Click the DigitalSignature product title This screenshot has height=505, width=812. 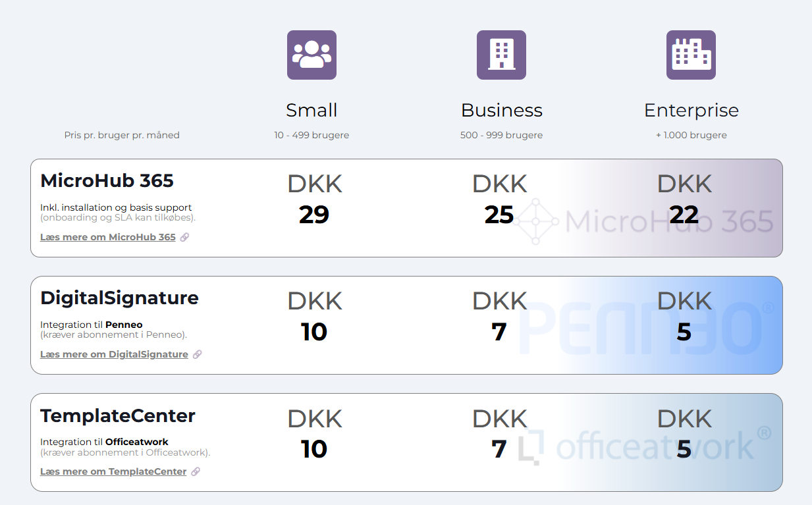pyautogui.click(x=119, y=298)
